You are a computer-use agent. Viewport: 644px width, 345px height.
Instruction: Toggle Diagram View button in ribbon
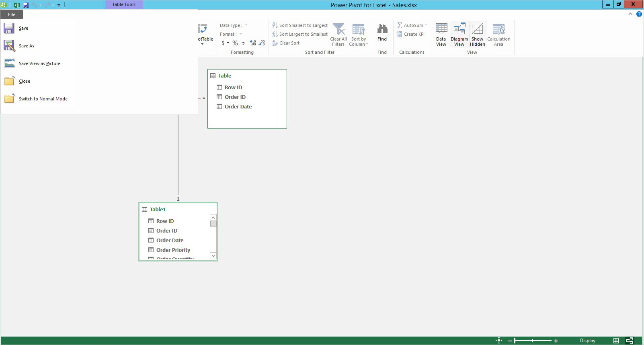tap(459, 34)
